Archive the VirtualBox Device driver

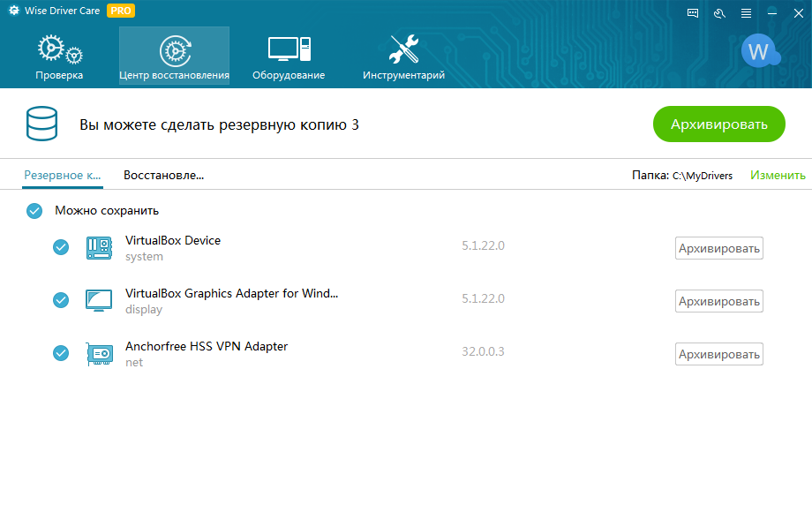[x=718, y=248]
